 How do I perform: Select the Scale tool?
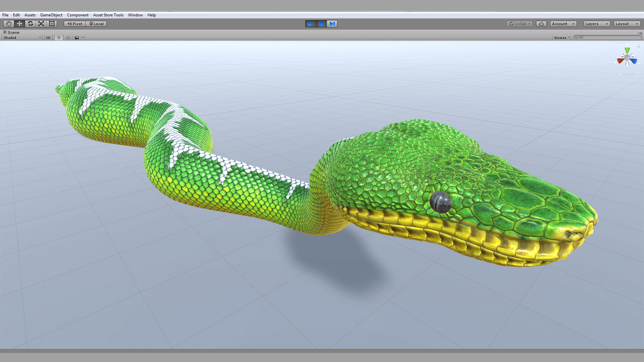(41, 24)
